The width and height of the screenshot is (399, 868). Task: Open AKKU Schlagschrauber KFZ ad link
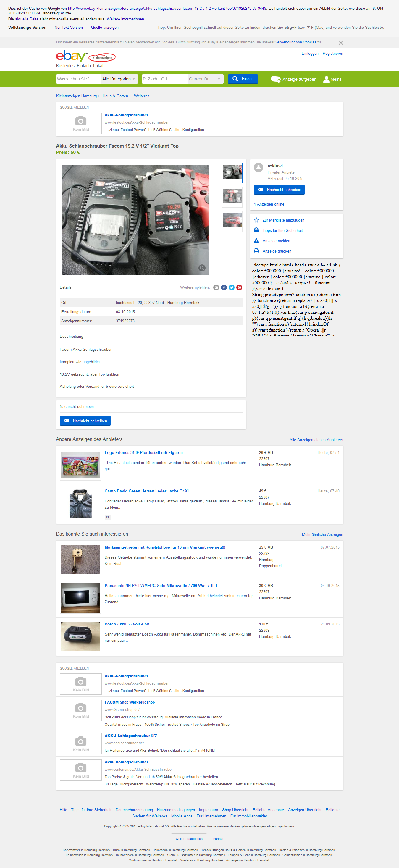click(x=131, y=736)
